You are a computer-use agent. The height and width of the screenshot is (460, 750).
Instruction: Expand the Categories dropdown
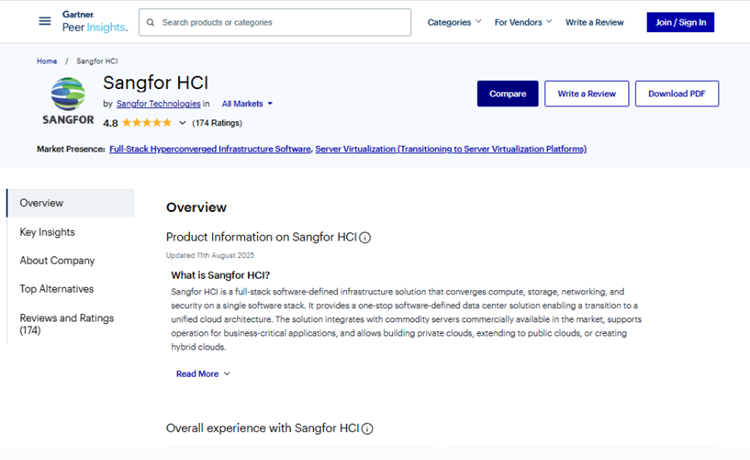[454, 22]
